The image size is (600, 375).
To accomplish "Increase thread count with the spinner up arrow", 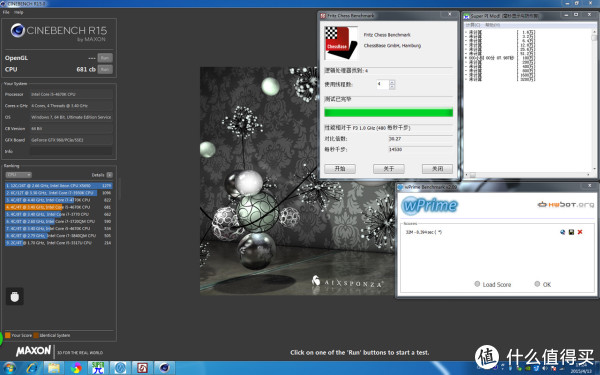I will pyautogui.click(x=392, y=82).
